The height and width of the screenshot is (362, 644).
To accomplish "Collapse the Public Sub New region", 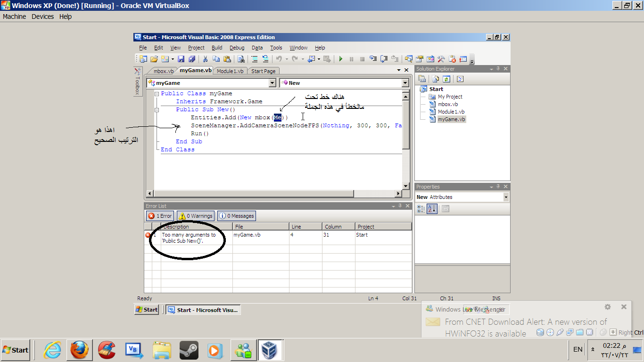I will tap(157, 110).
